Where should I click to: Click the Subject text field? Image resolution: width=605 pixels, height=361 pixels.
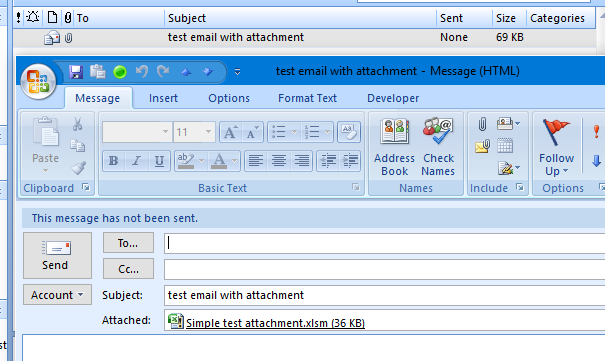click(384, 295)
